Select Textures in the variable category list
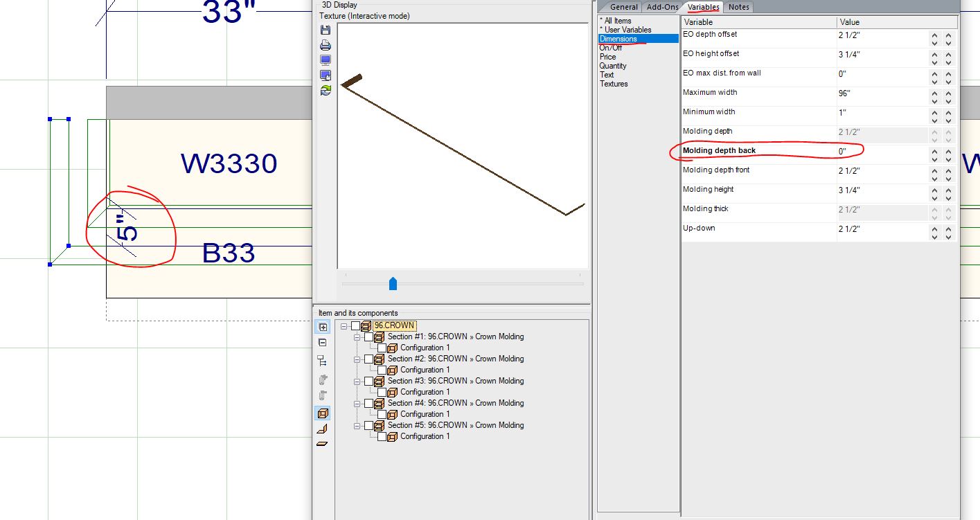Screen dimensions: 980x520 614,84
